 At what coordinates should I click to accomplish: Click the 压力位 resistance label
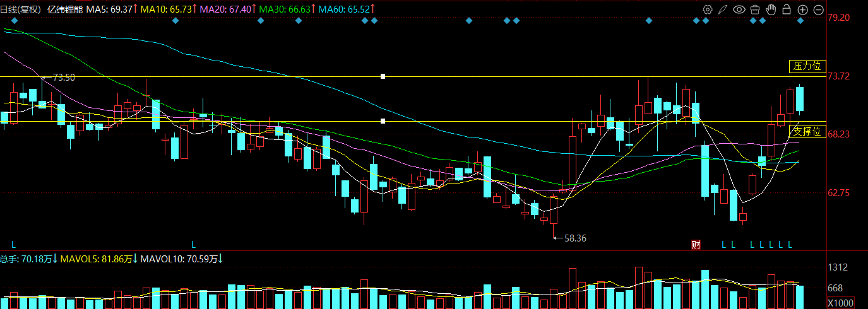pos(808,66)
